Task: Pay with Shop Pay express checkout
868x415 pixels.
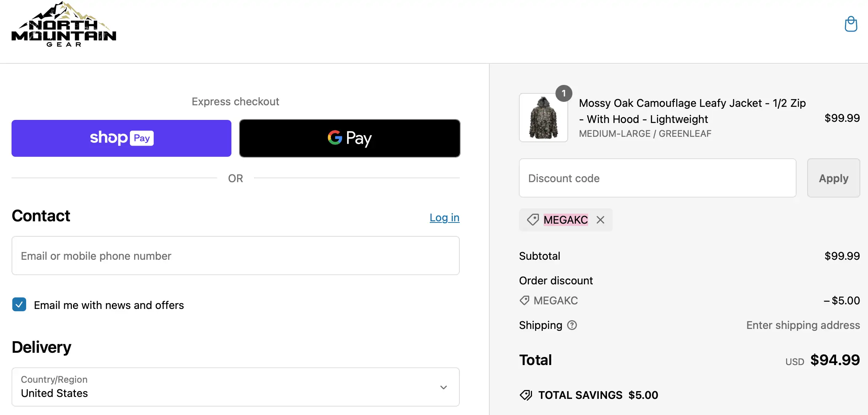Action: (121, 138)
